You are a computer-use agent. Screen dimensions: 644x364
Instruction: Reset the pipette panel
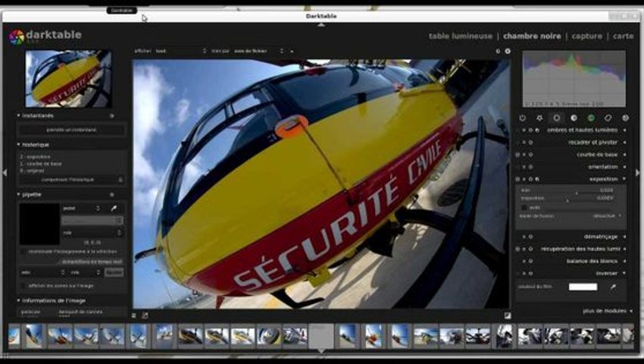tap(111, 194)
